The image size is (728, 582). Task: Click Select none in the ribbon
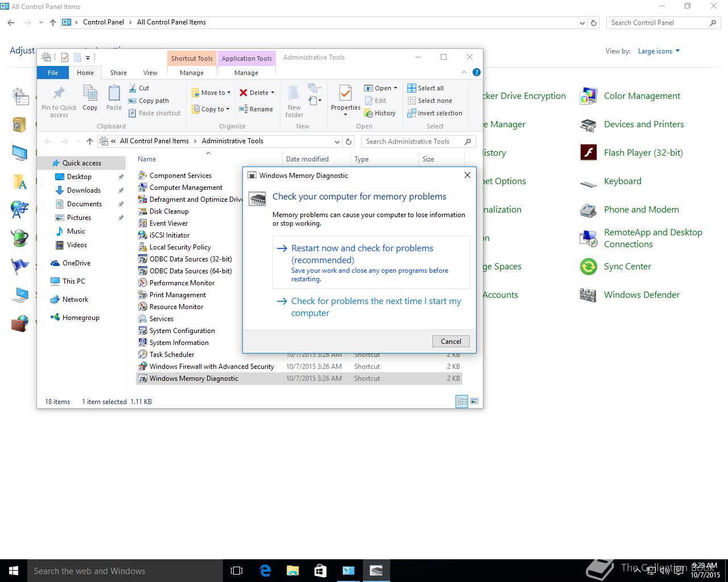[429, 101]
